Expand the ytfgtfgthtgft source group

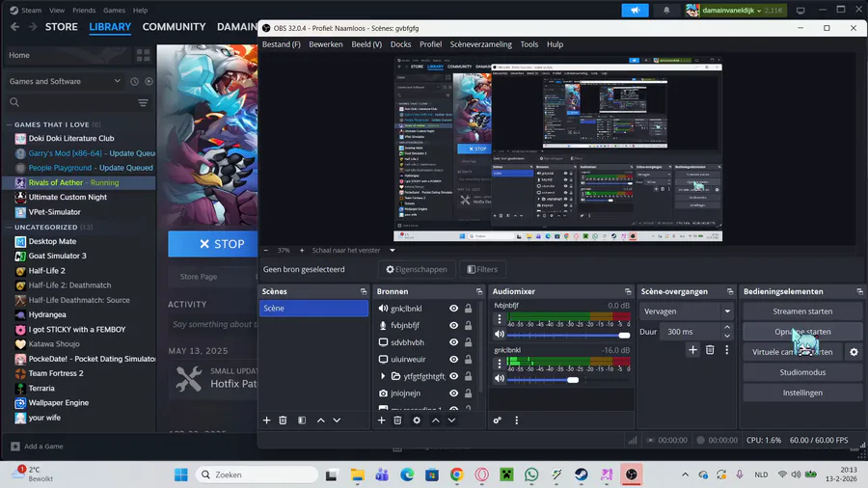[x=383, y=376]
